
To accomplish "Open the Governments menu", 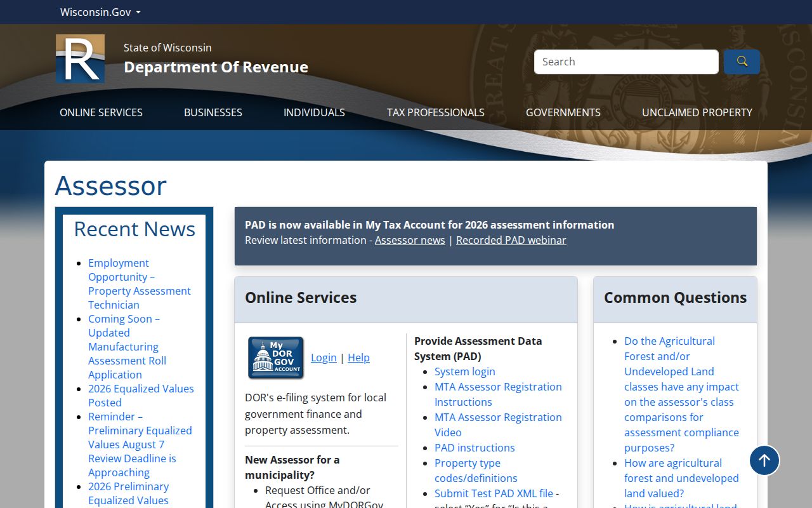I will (563, 112).
